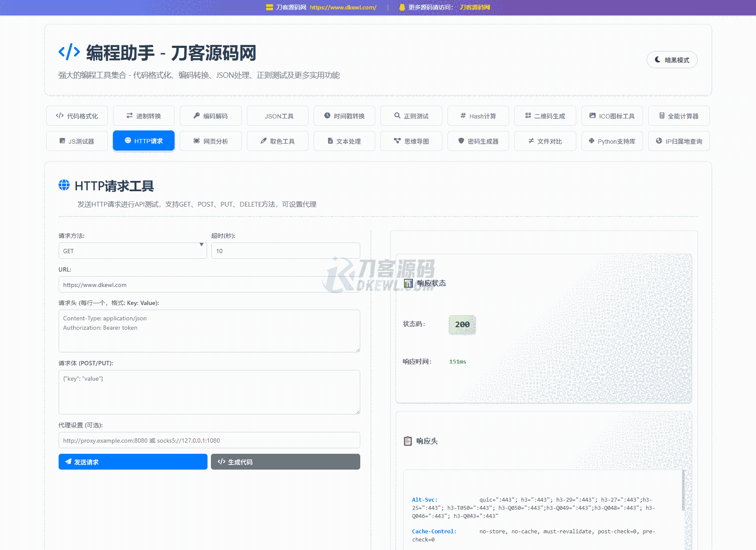Click the 代理设置 proxy input field
Image resolution: width=756 pixels, height=550 pixels.
pyautogui.click(x=209, y=441)
